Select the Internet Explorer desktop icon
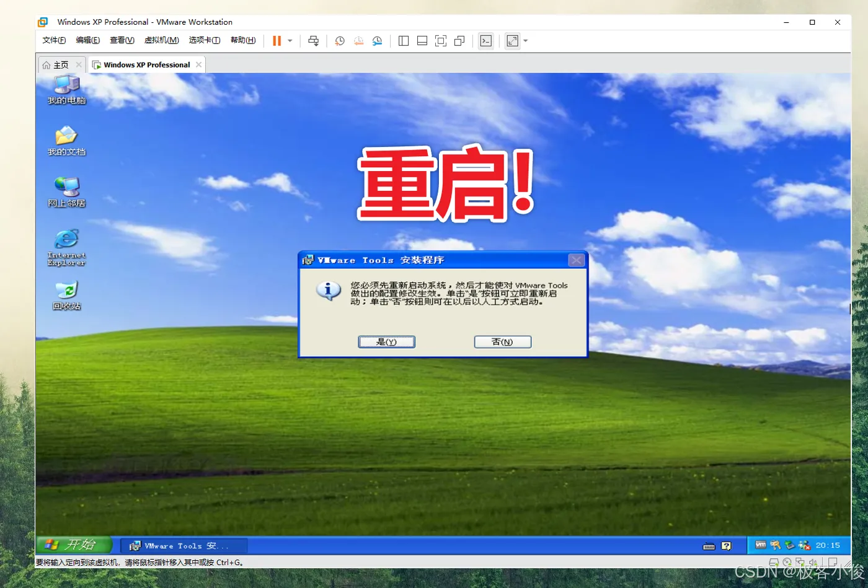Viewport: 868px width, 588px height. [x=66, y=247]
